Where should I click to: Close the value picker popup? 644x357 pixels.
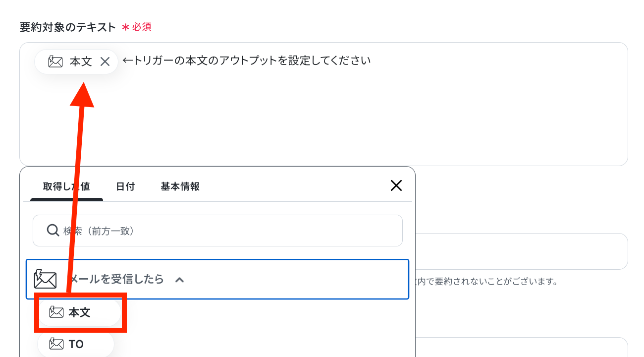point(396,185)
